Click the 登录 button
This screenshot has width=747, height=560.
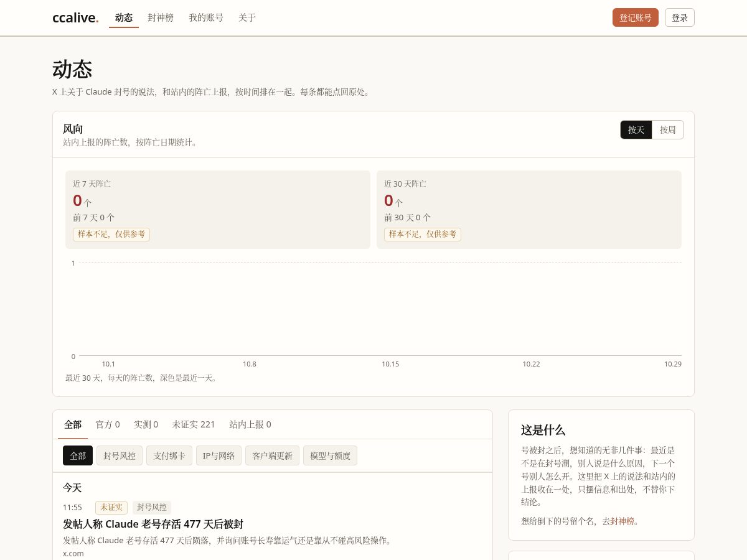point(680,17)
